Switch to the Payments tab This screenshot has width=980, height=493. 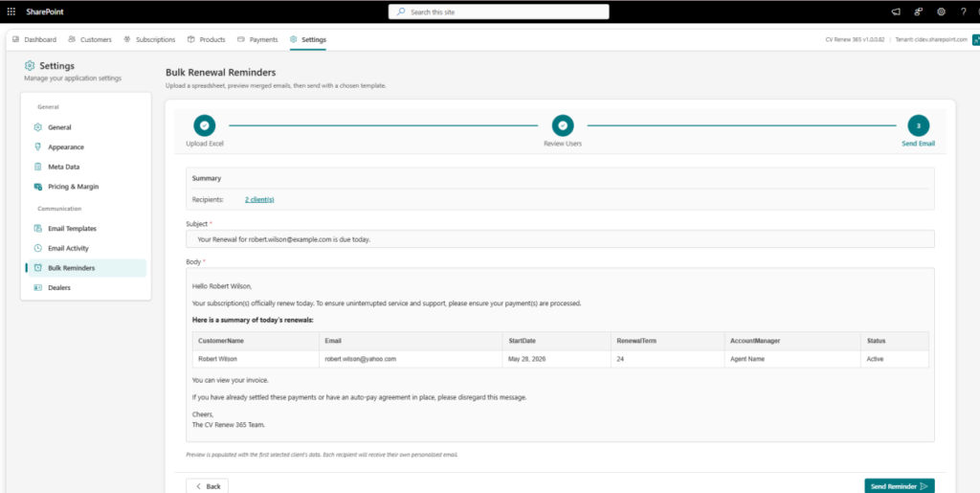coord(257,39)
